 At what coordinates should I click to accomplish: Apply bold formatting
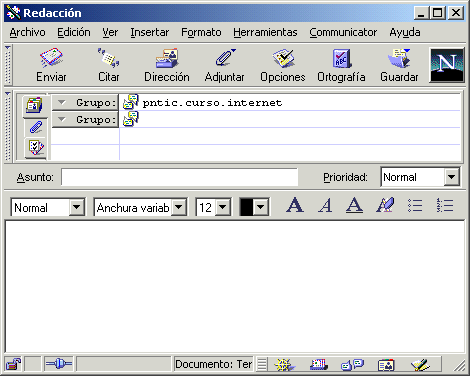(295, 205)
